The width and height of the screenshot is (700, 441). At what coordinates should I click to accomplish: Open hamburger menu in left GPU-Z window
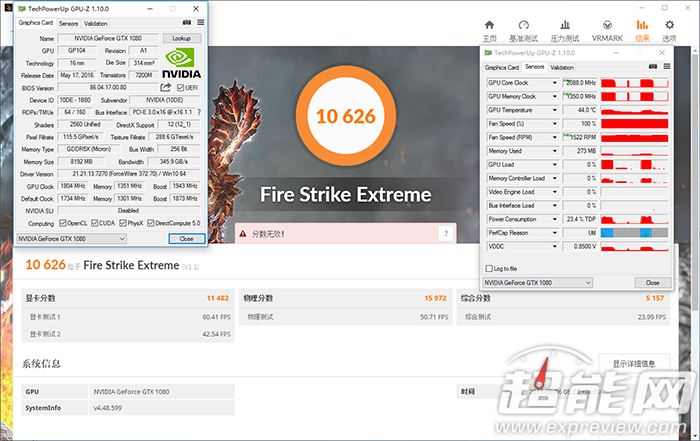click(x=201, y=22)
